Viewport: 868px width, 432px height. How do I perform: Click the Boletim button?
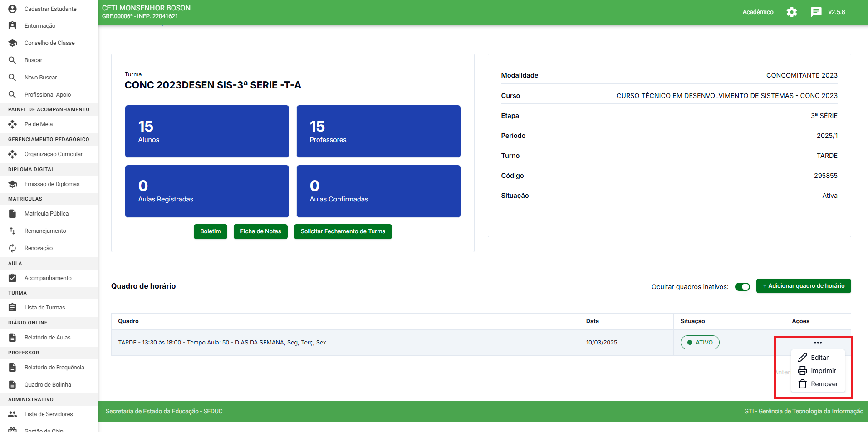[x=210, y=231]
